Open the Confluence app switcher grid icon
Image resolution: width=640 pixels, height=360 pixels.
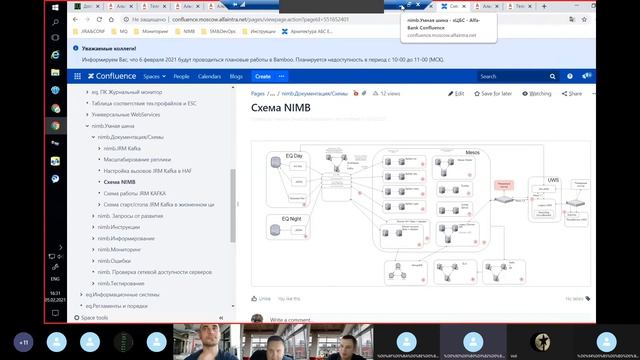[x=78, y=76]
